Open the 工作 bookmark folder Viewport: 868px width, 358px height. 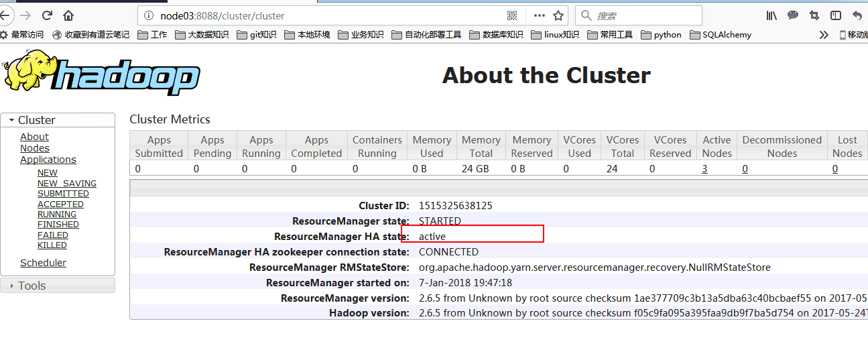pyautogui.click(x=152, y=35)
